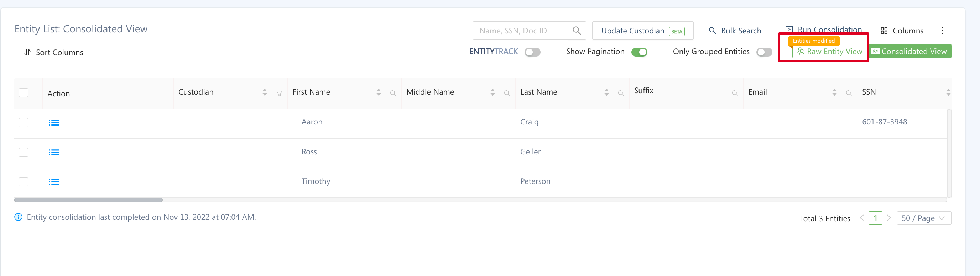This screenshot has width=980, height=276.
Task: Click the Update Custodian button
Action: [642, 31]
